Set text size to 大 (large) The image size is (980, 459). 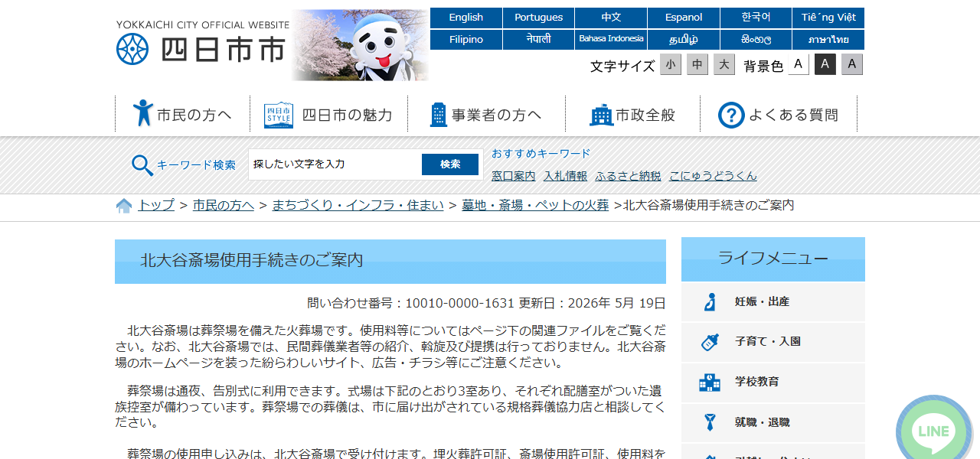[x=724, y=64]
